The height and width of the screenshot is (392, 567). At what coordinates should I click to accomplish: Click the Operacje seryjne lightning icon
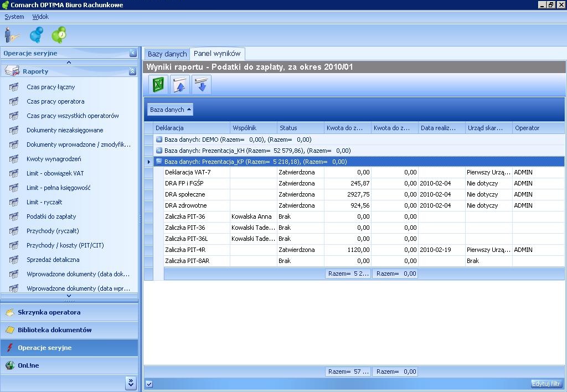[x=10, y=348]
